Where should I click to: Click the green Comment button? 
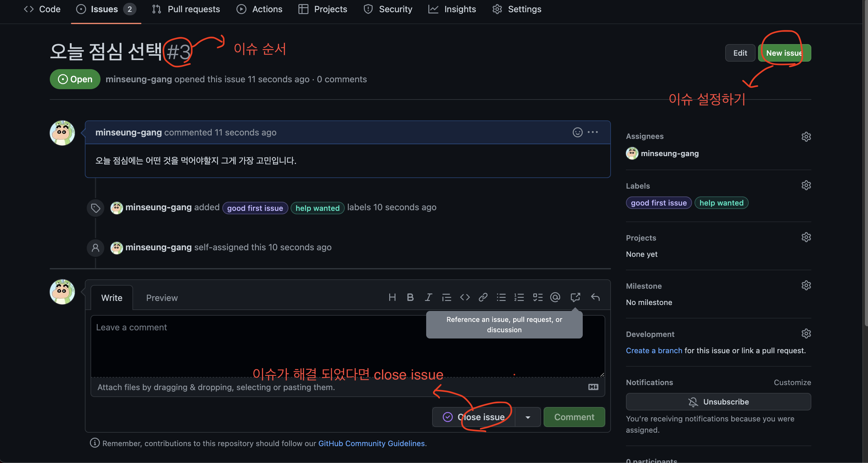[574, 417]
